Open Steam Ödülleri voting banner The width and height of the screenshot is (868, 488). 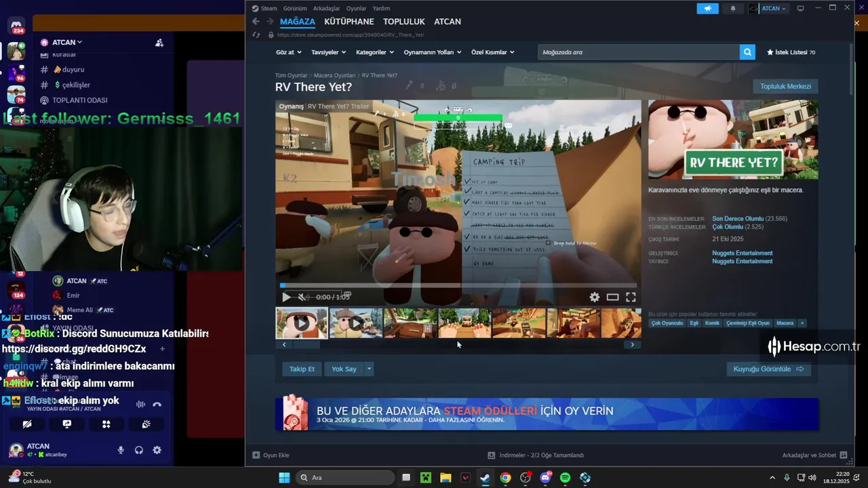coord(547,413)
